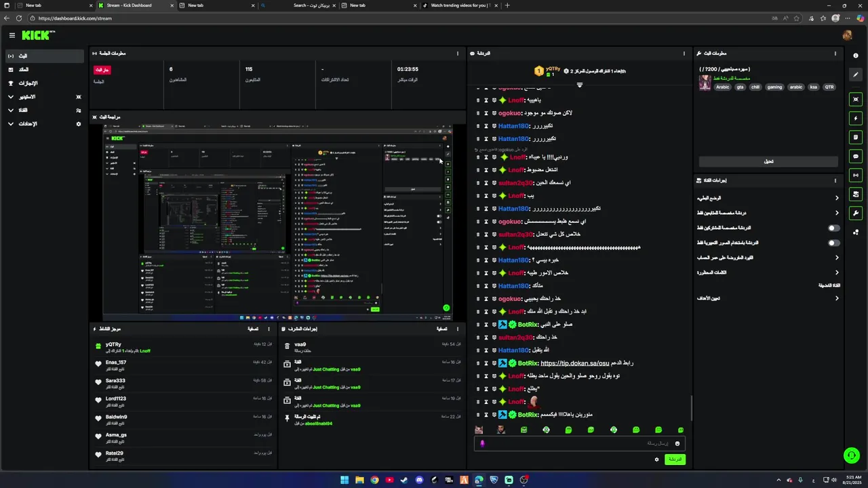Click the purple microphone icon in message box
The height and width of the screenshot is (488, 868).
tap(482, 444)
